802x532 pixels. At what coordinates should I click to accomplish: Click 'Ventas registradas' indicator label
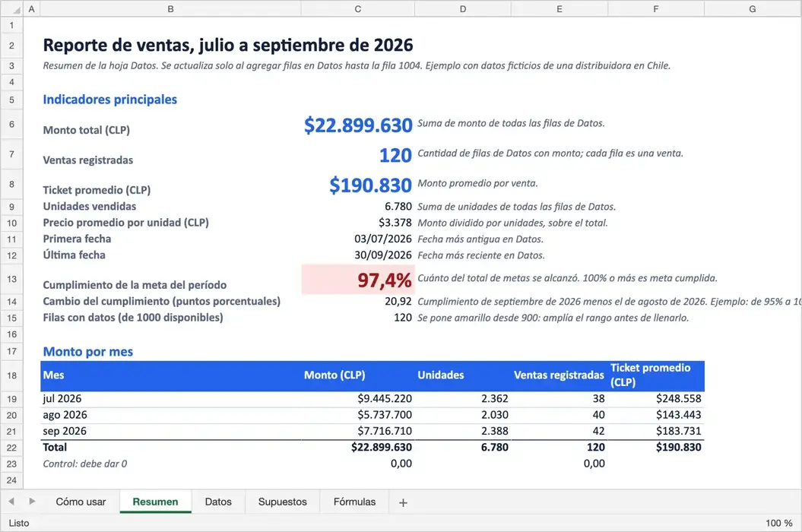(x=88, y=160)
